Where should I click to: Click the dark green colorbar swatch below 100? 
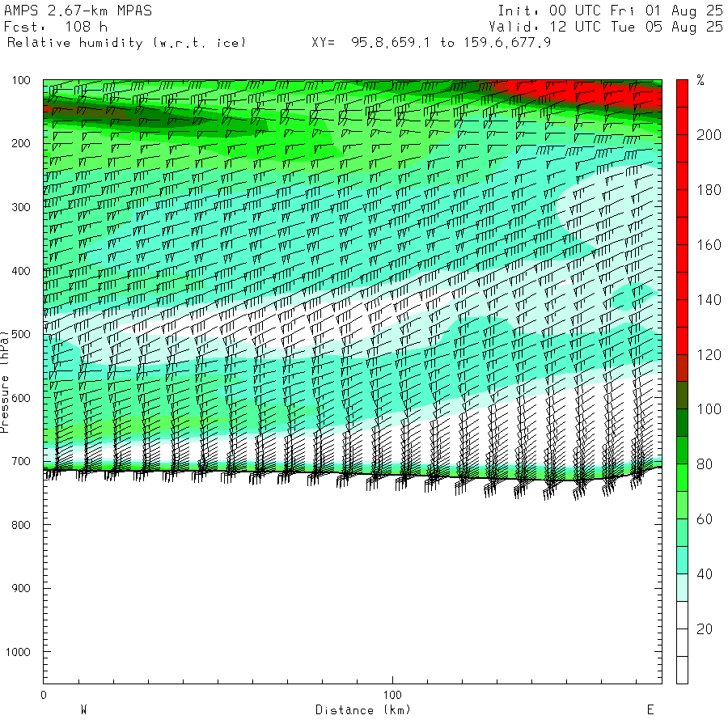(682, 423)
